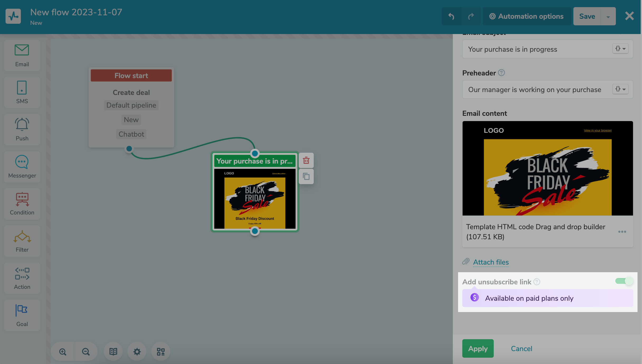This screenshot has width=642, height=364.
Task: Open template three-dots options menu
Action: pyautogui.click(x=622, y=232)
